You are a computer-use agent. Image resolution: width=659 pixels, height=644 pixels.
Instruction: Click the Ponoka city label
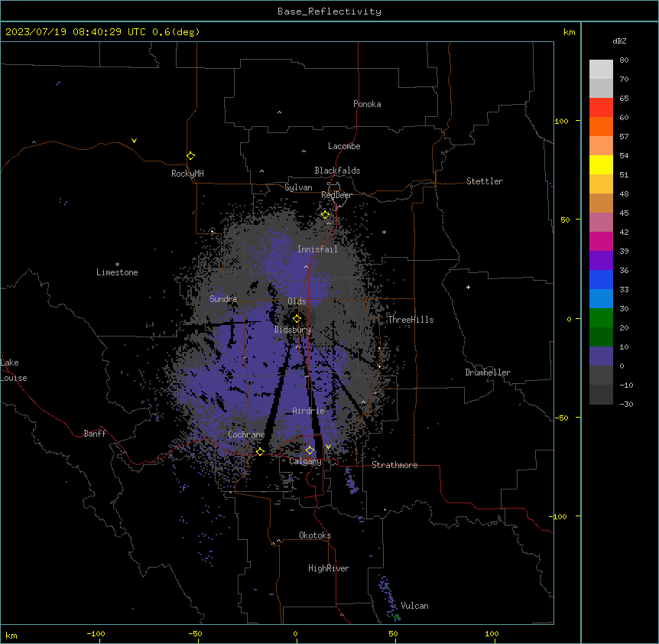tap(367, 104)
